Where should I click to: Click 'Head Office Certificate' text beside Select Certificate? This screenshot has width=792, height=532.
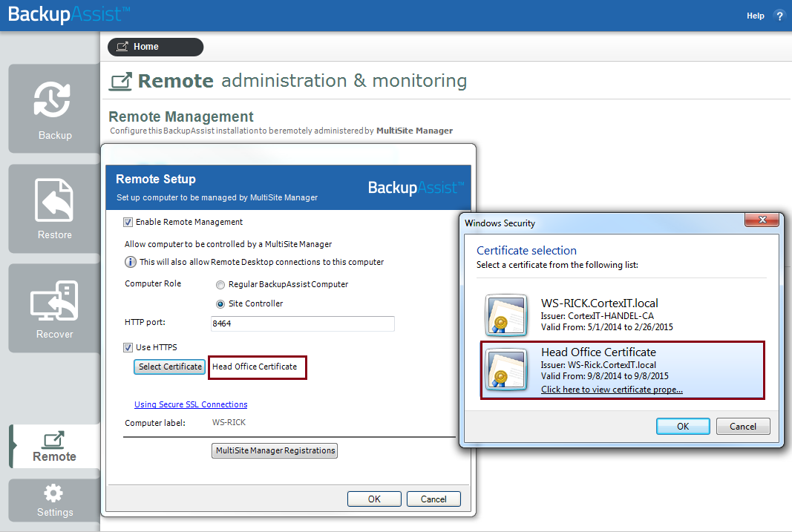[255, 367]
